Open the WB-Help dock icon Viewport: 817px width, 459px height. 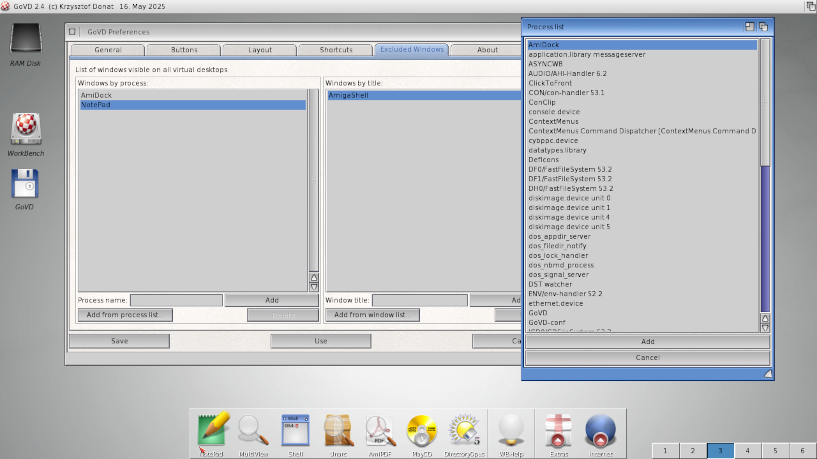point(512,430)
